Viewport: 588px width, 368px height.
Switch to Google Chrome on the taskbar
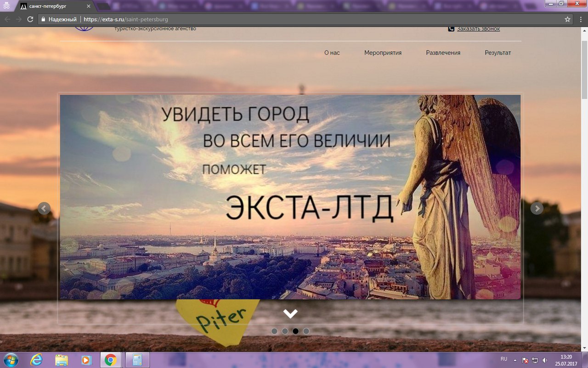pyautogui.click(x=110, y=360)
